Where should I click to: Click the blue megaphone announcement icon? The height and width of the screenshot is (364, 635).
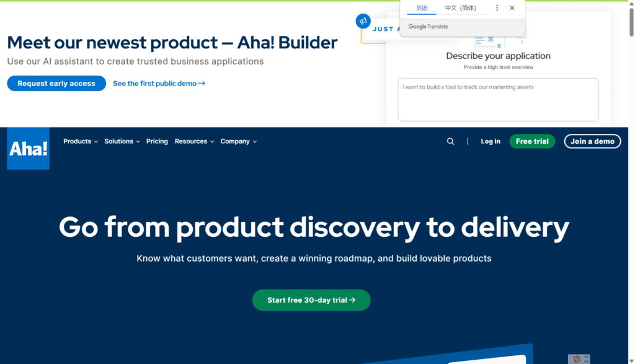click(363, 21)
